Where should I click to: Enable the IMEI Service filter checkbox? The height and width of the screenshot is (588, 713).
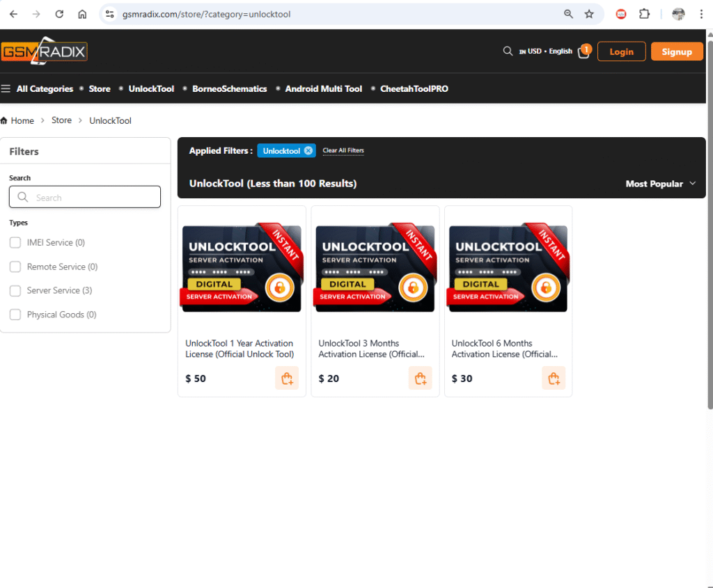15,243
